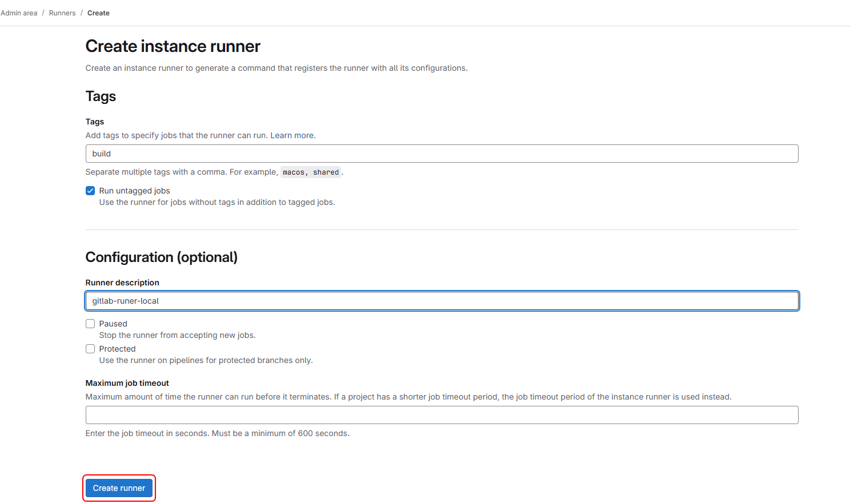This screenshot has width=850, height=504.
Task: Click the Runner description label
Action: point(122,283)
